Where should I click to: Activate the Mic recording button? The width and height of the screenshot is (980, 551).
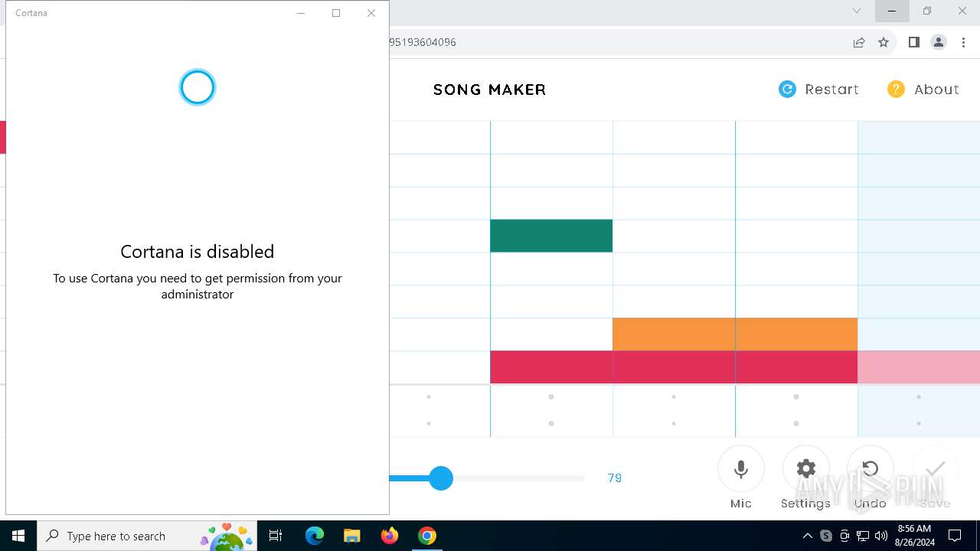pos(740,469)
